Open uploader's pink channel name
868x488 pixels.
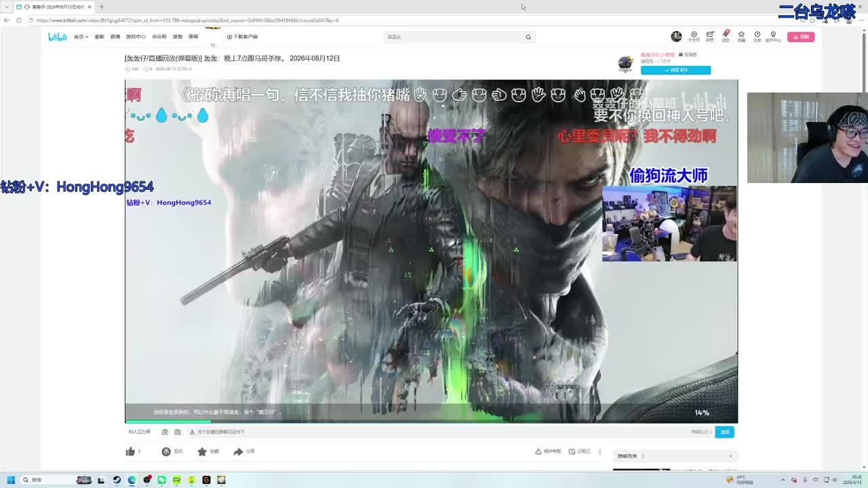[658, 54]
